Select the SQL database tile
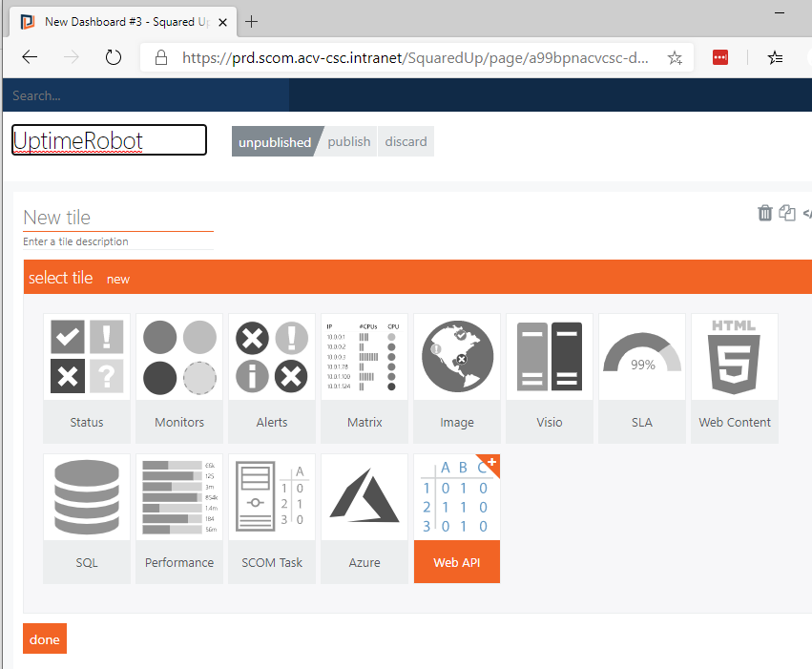The width and height of the screenshot is (812, 669). click(87, 519)
